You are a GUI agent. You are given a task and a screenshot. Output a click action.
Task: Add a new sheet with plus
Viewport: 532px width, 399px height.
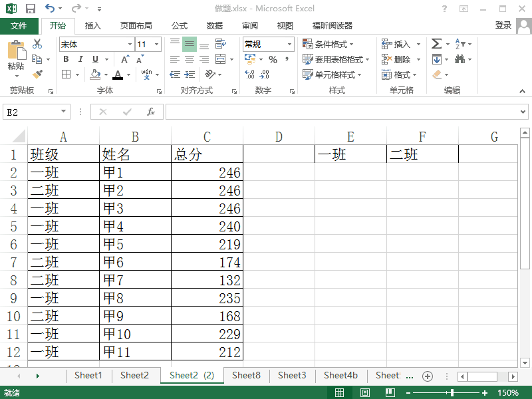pos(428,376)
